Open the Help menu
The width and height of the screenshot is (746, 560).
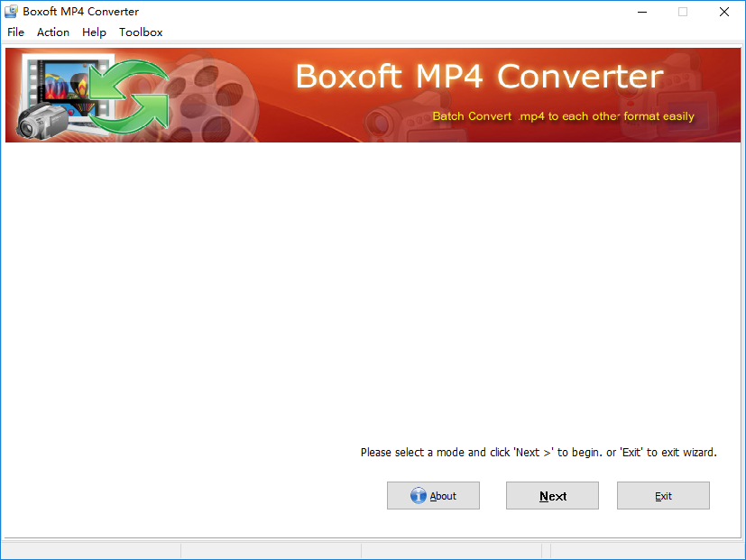[x=94, y=32]
